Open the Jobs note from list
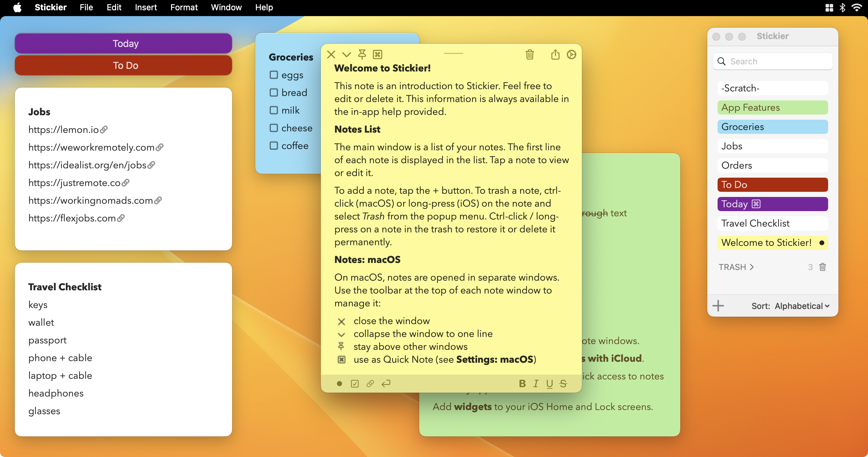 773,146
